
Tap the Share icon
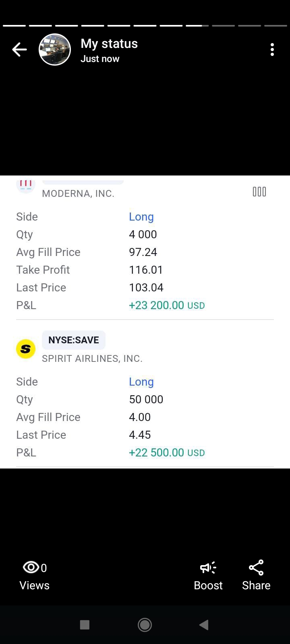256,568
